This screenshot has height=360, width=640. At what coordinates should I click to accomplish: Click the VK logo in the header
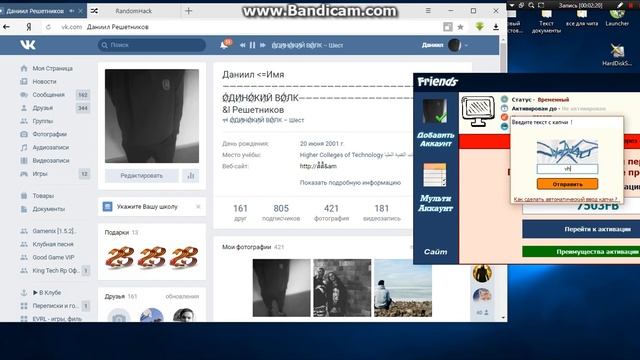click(28, 44)
